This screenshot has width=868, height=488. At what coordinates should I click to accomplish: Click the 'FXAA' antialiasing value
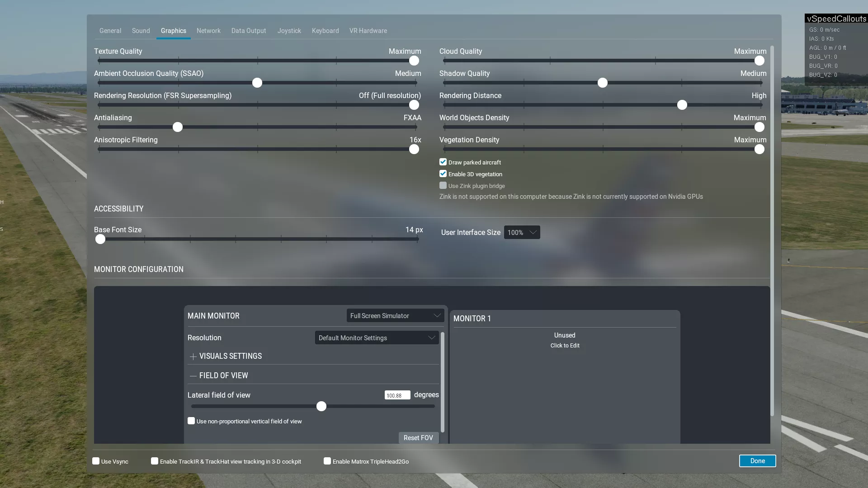pos(412,118)
